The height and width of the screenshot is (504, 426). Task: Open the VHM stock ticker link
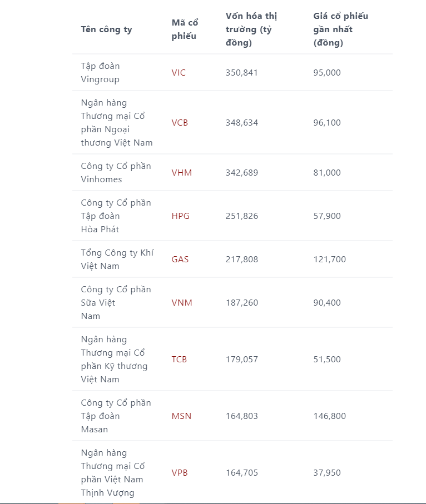(181, 173)
